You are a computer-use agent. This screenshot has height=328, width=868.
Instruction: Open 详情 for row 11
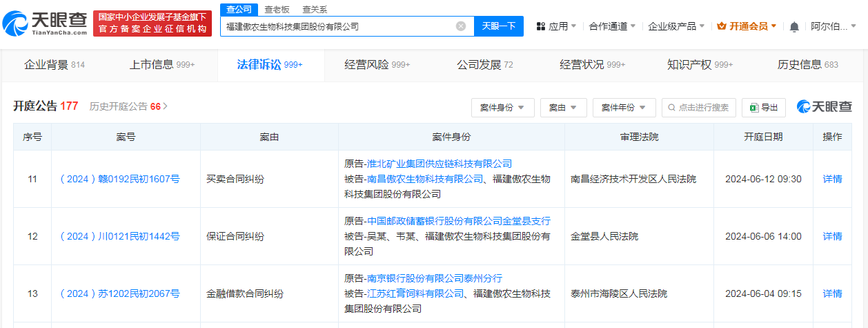(832, 179)
